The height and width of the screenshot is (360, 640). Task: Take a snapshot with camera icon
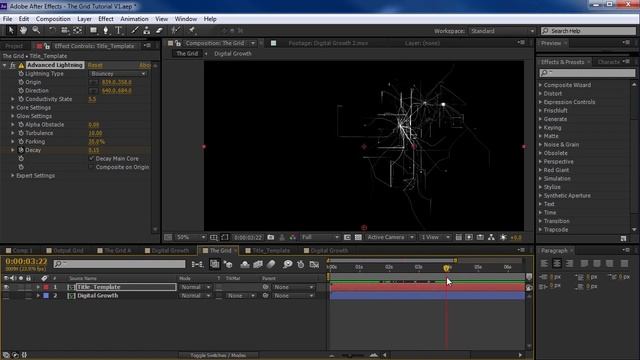tap(271, 237)
